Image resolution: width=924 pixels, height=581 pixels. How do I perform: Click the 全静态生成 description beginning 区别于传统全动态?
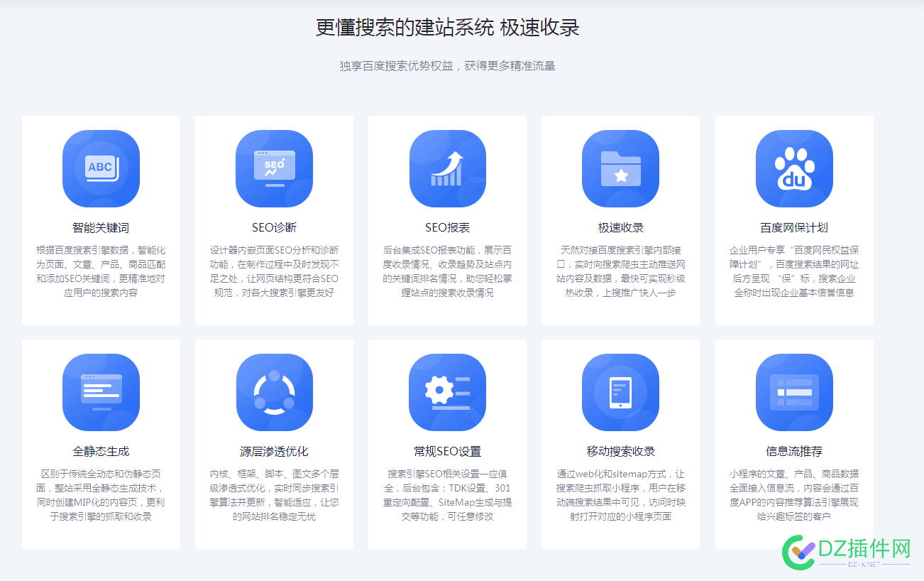coord(101,495)
